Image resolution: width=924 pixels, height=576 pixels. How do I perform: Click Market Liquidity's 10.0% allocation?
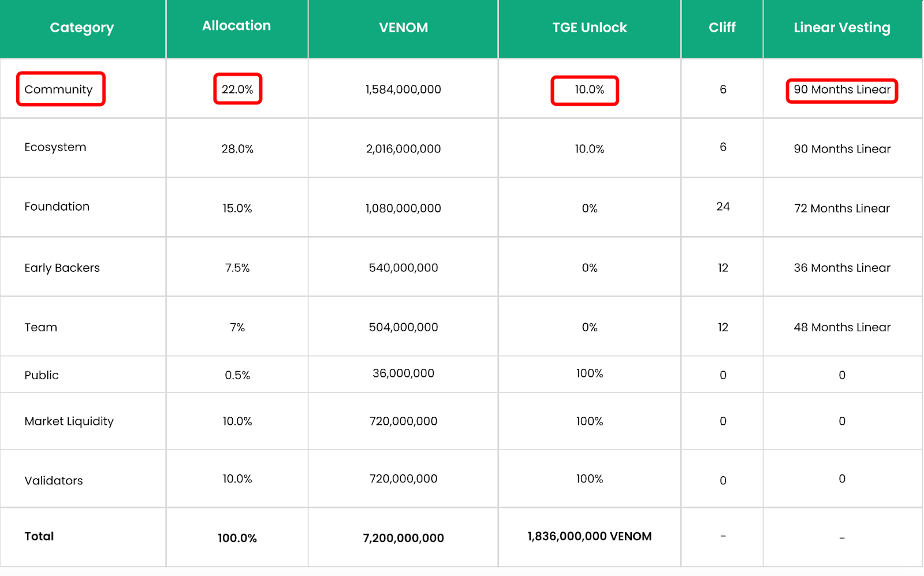pos(237,421)
